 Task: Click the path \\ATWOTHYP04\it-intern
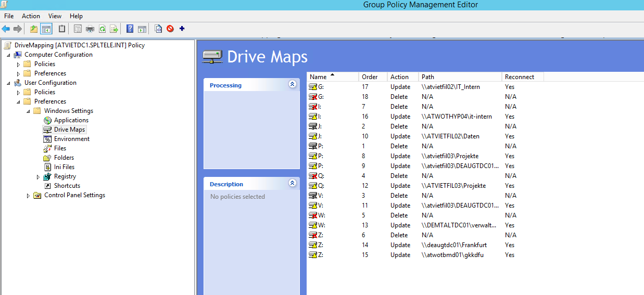point(457,117)
